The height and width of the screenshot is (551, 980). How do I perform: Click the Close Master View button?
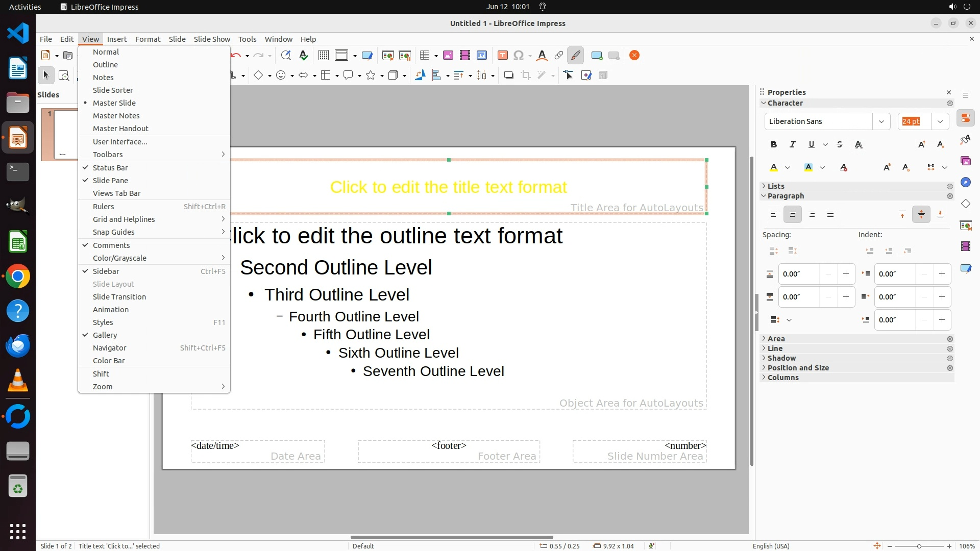coord(634,56)
